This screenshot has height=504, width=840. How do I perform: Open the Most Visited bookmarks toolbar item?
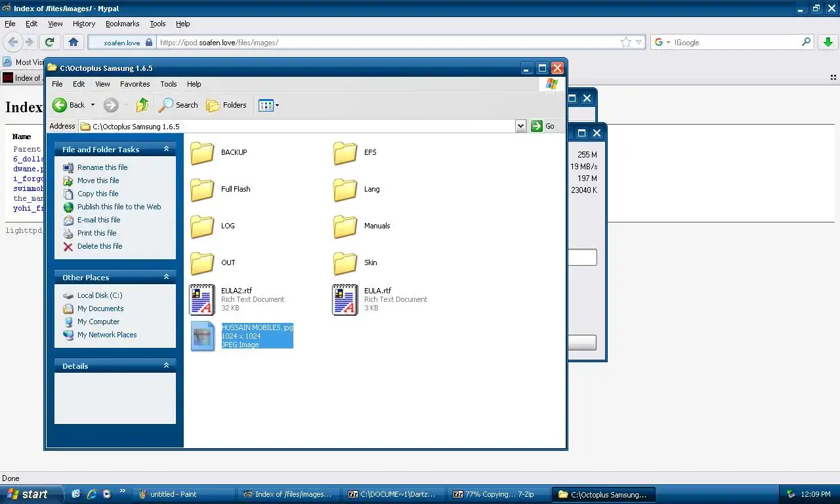pos(23,62)
